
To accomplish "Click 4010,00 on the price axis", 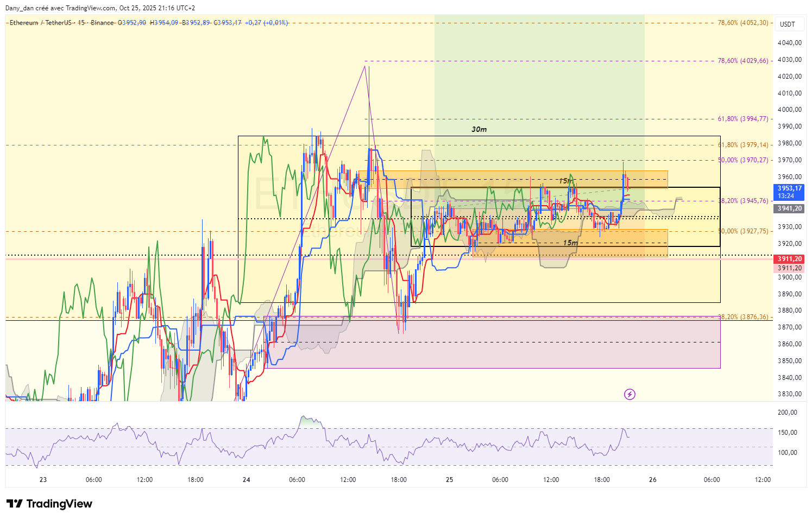I will (x=790, y=93).
